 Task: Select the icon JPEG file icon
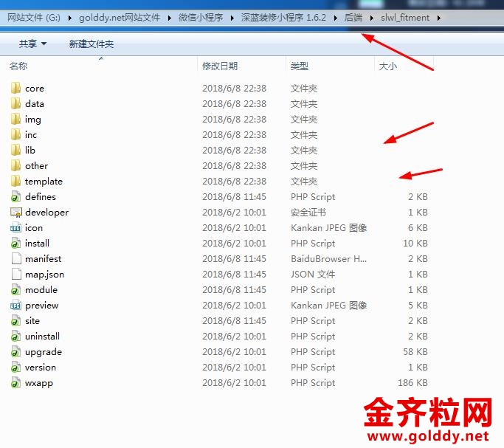pos(15,227)
